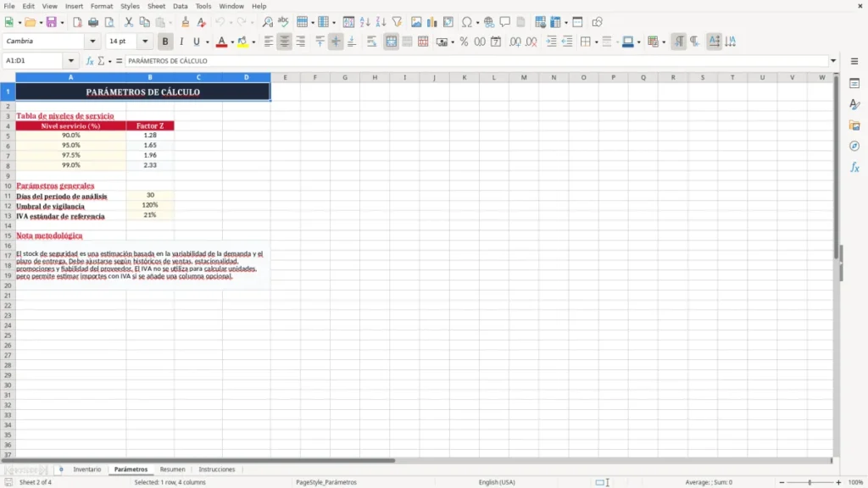Switch to the Inventario sheet tab
Screen dimensions: 868x488
pos(87,469)
